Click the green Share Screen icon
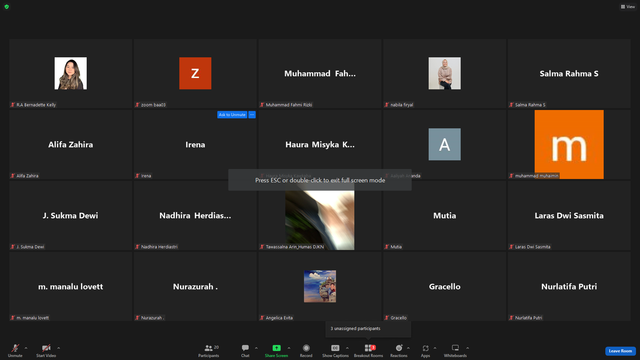This screenshot has height=360, width=640. pos(276,348)
